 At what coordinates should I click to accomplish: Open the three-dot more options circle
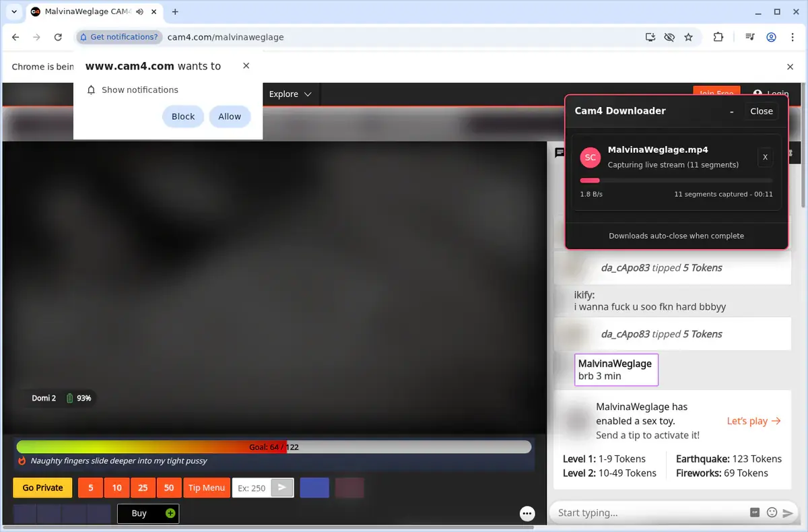point(527,513)
